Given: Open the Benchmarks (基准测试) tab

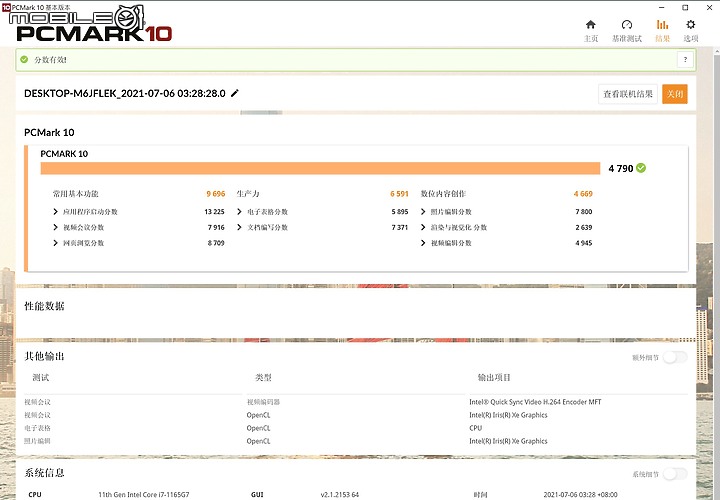Looking at the screenshot, I should tap(627, 31).
